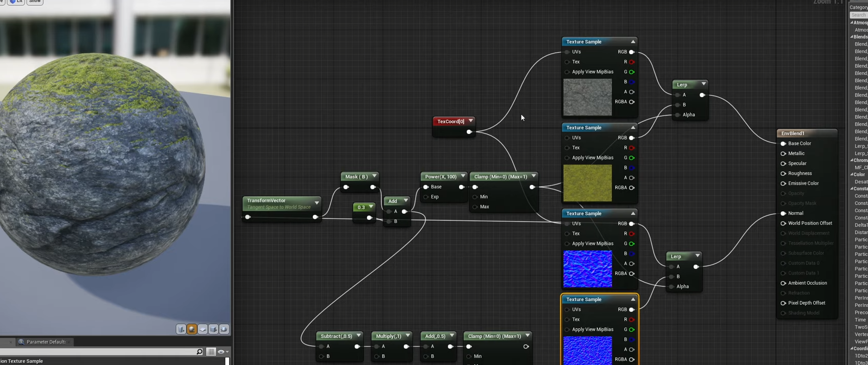Screen dimensions: 868x365
Task: Open the Lit view mode menu
Action: pos(16,2)
